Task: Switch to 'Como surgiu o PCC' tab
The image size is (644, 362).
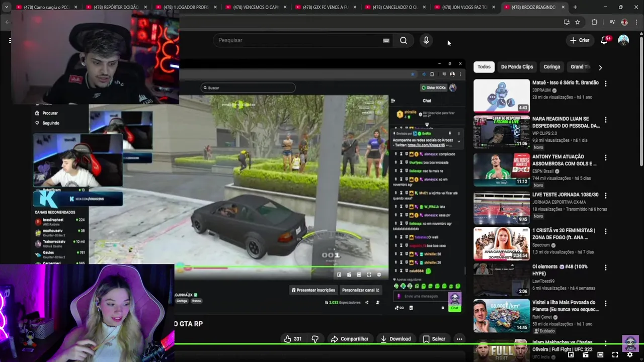Action: [x=46, y=7]
